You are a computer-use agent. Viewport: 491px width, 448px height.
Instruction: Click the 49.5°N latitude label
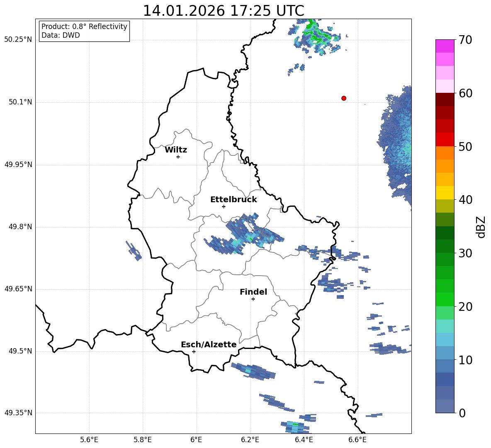coord(20,351)
